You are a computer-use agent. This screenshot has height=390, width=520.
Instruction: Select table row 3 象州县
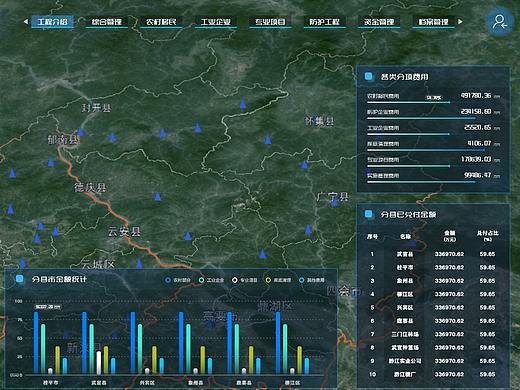[x=433, y=281]
